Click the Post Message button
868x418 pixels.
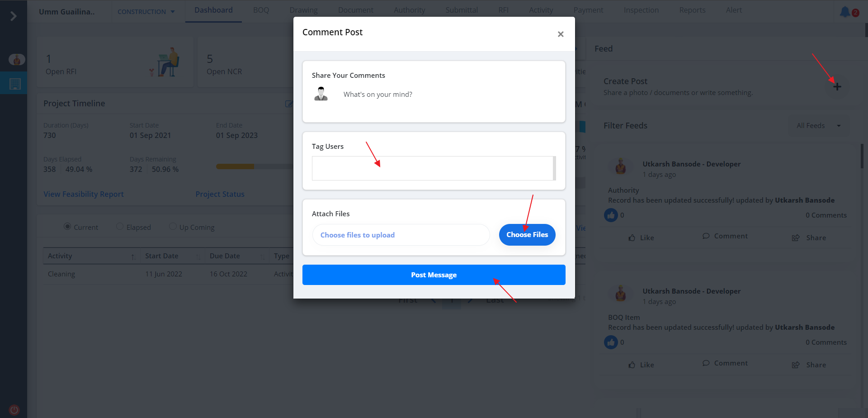coord(434,275)
